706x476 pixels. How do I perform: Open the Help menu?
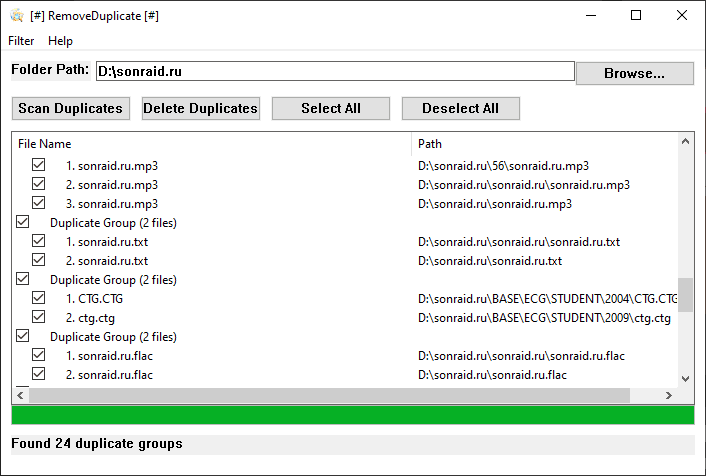coord(60,41)
